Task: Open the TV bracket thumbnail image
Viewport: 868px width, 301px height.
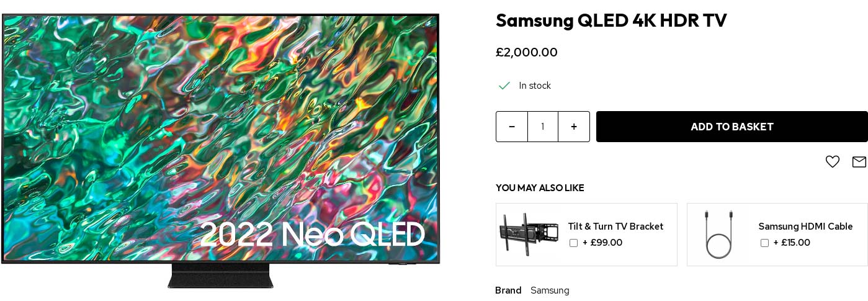Action: 529,234
